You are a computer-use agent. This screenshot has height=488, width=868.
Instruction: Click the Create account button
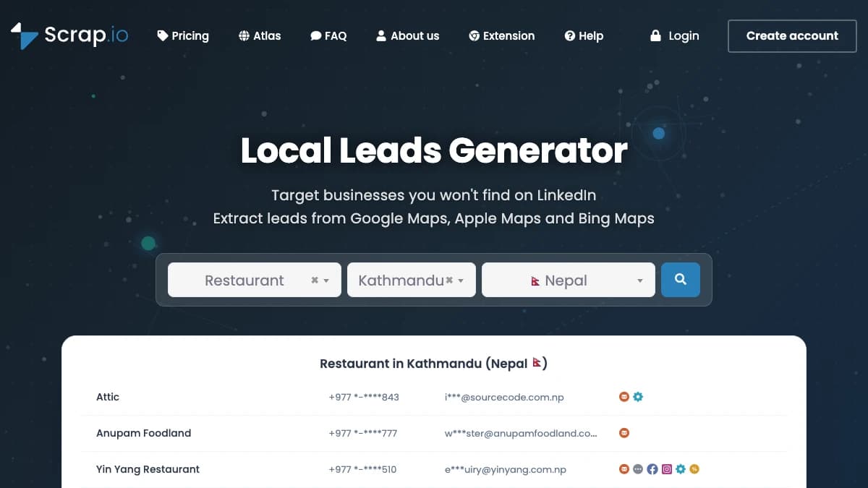(792, 36)
